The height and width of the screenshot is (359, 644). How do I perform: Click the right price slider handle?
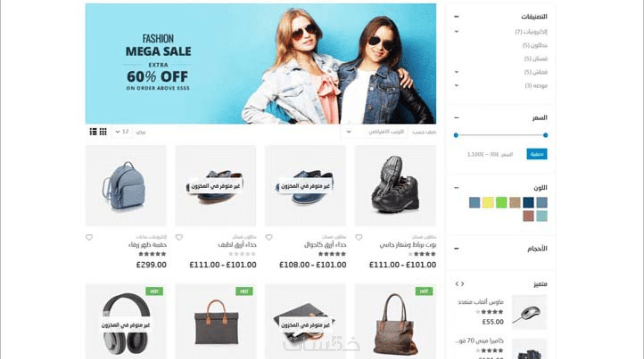click(x=545, y=135)
